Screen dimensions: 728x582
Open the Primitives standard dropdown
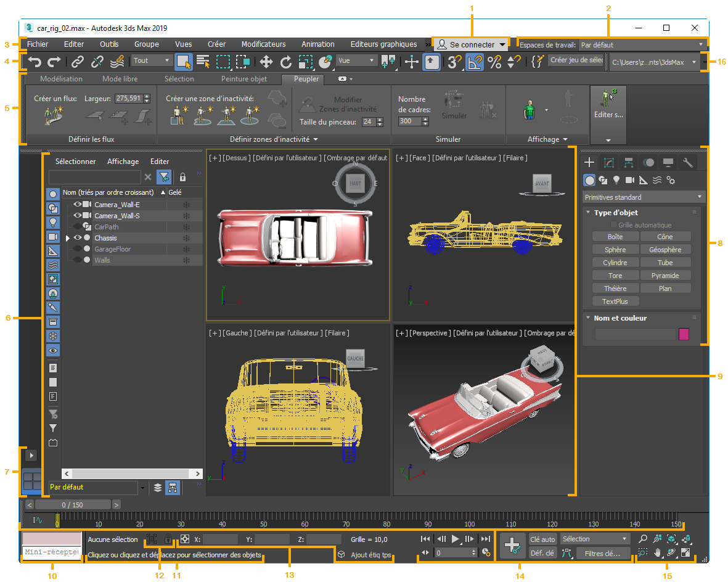coord(643,197)
